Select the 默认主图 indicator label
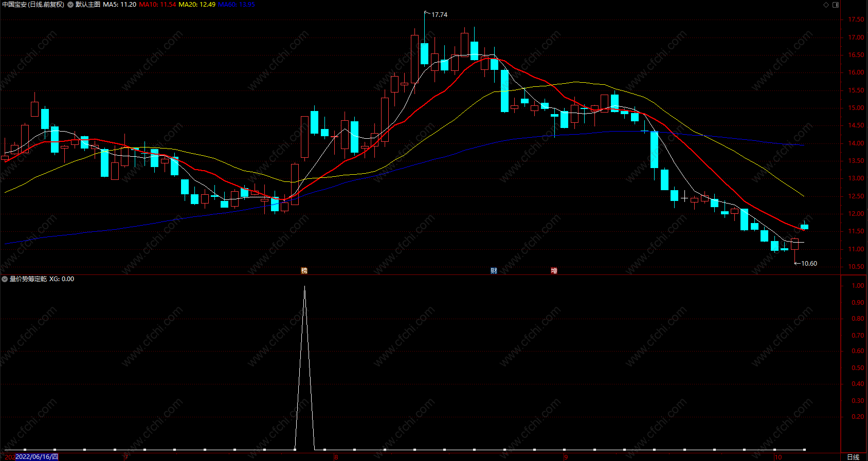Screen dimensions: 868x461 (x=87, y=5)
